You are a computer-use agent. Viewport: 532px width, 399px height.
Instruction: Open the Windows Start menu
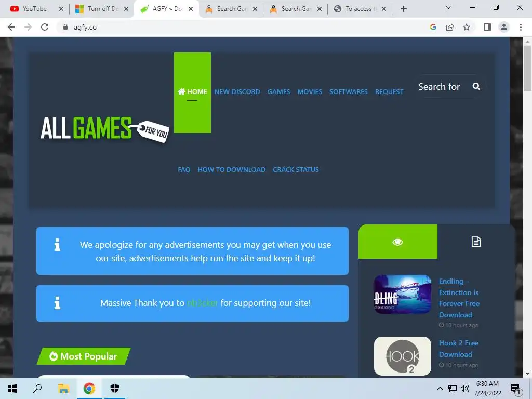click(12, 389)
